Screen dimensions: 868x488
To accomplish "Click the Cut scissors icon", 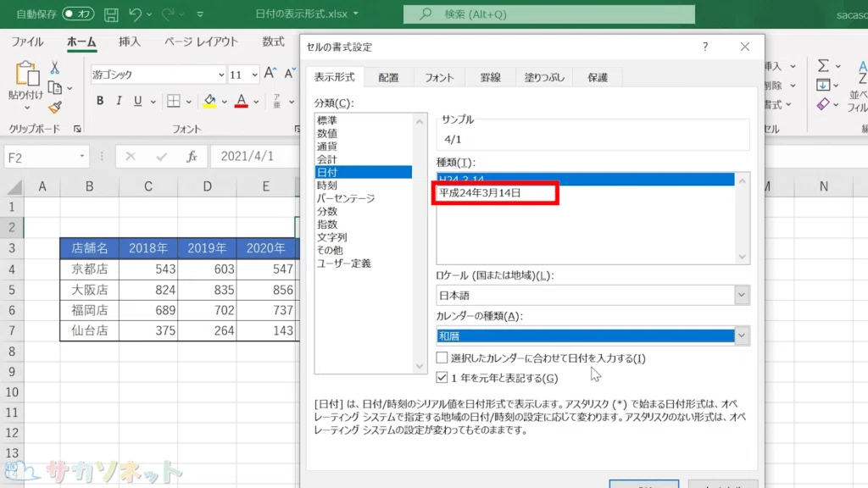I will [x=54, y=68].
